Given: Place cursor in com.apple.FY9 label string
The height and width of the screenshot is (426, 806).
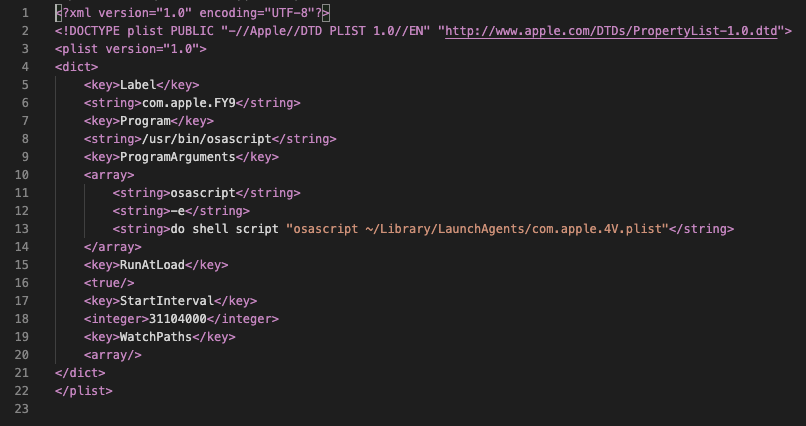Looking at the screenshot, I should (189, 103).
